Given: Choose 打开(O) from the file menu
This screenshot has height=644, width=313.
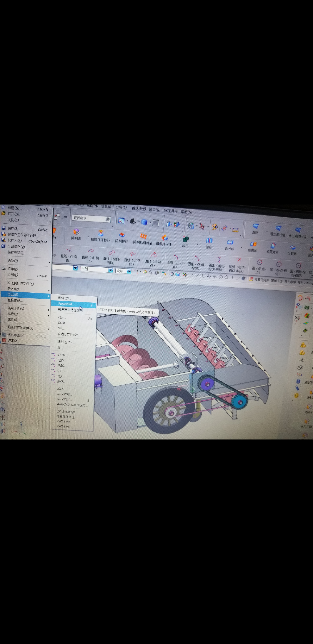Looking at the screenshot, I should 25,214.
